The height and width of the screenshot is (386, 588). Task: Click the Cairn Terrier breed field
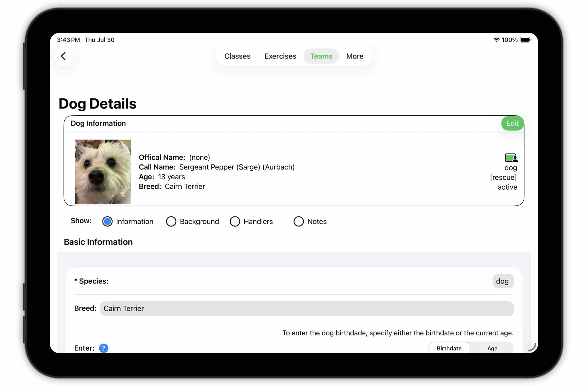pos(307,308)
